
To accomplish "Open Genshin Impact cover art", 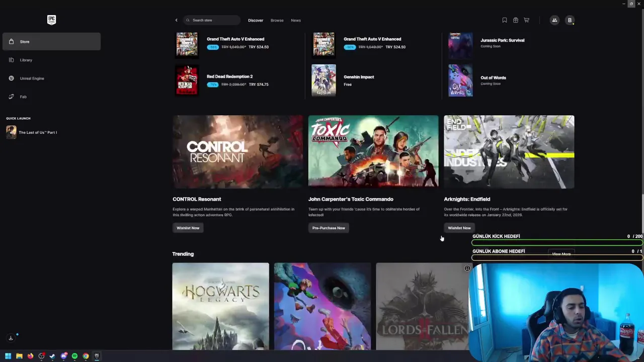I will coord(324,80).
